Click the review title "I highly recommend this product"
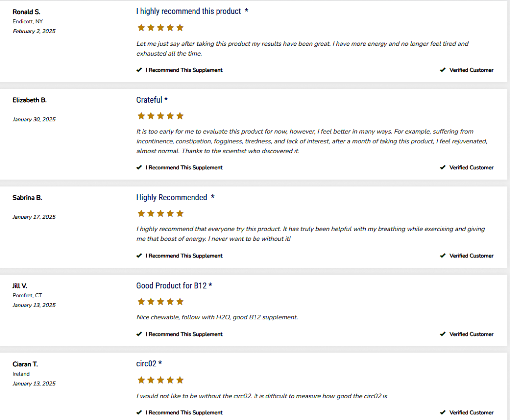The image size is (510, 420). click(x=189, y=11)
